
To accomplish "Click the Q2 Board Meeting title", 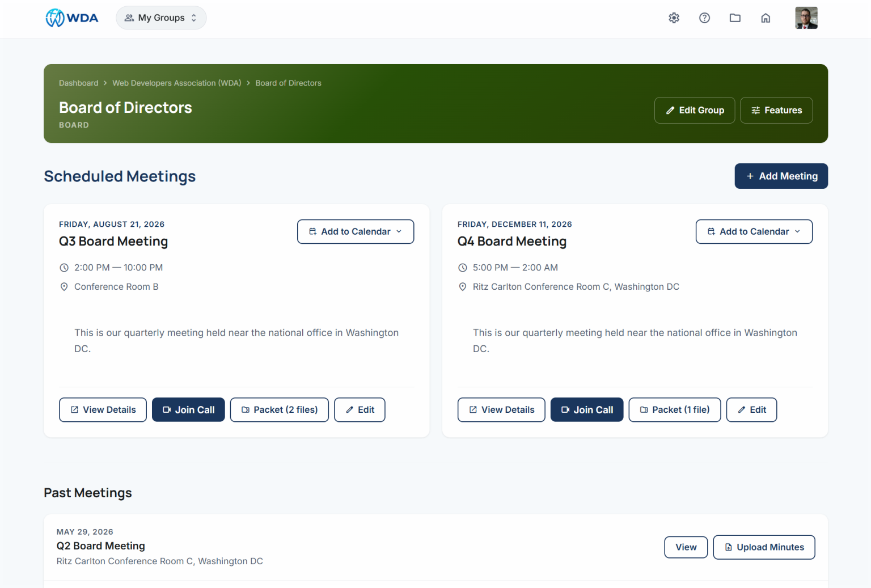I will pyautogui.click(x=101, y=546).
